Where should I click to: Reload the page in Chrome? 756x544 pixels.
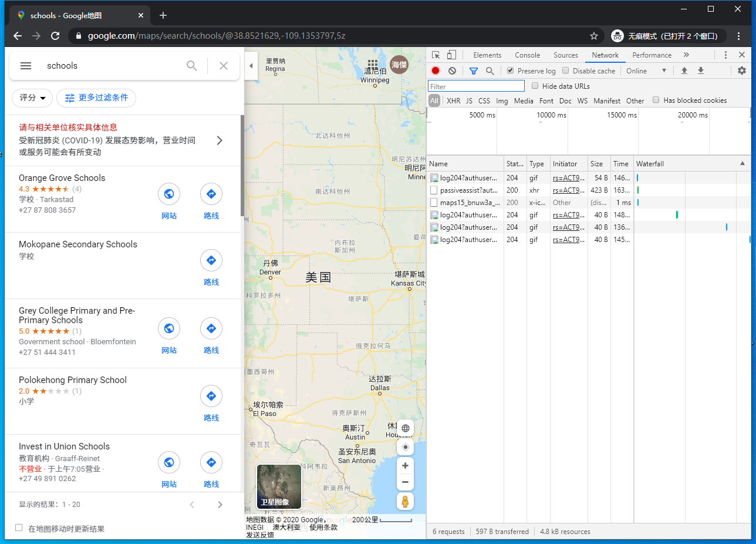point(55,36)
